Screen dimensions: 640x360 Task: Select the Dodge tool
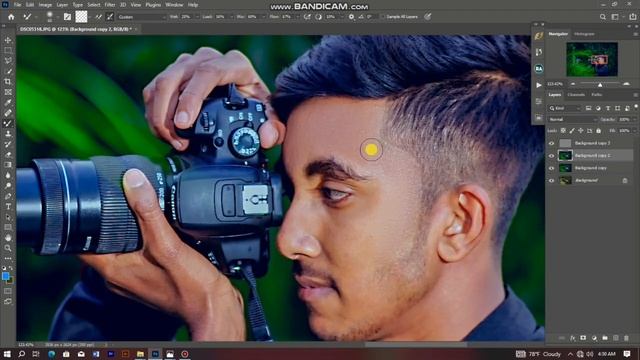tap(8, 185)
